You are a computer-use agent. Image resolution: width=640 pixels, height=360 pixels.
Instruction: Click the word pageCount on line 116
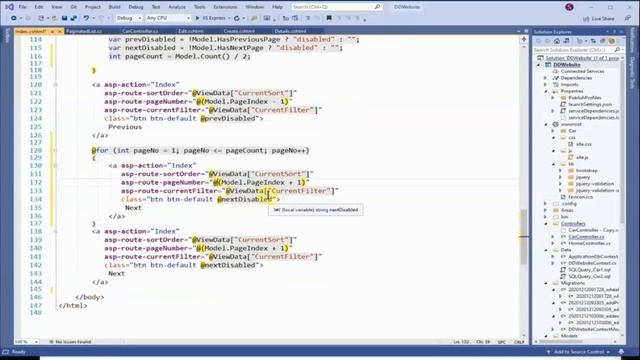pyautogui.click(x=144, y=56)
